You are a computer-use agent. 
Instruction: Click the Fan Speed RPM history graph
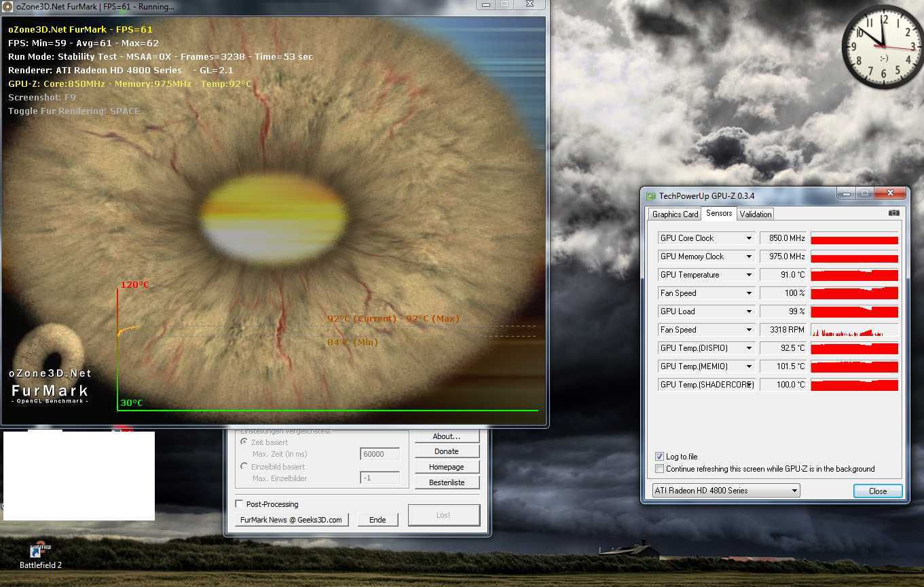(854, 330)
